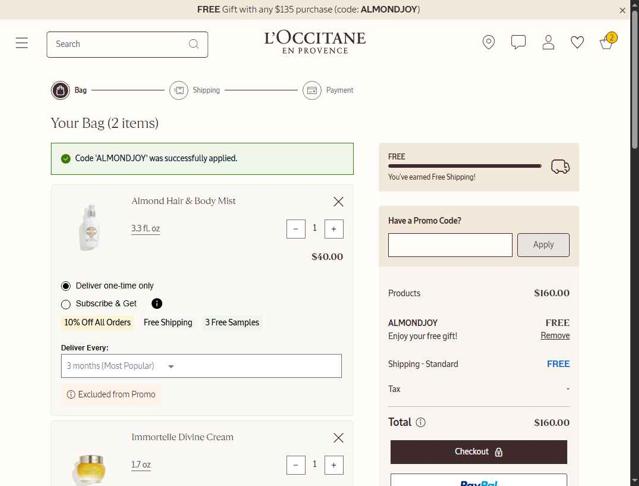Screen dimensions: 639x486
Task: Increase Almond Hair & Body Mist quantity
Action: pyautogui.click(x=334, y=229)
